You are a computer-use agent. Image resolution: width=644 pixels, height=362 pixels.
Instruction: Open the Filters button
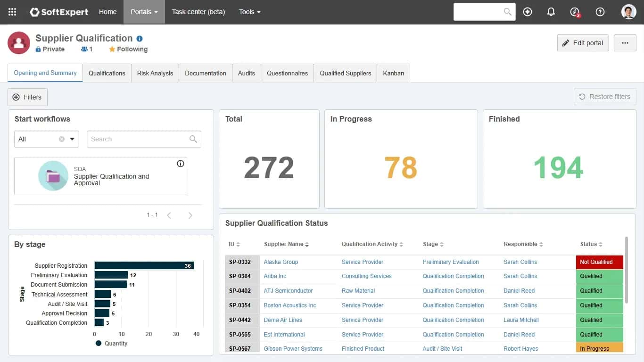click(27, 97)
